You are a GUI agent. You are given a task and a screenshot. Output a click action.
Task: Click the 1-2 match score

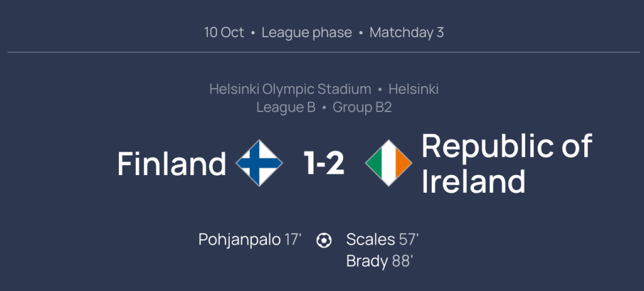click(324, 164)
